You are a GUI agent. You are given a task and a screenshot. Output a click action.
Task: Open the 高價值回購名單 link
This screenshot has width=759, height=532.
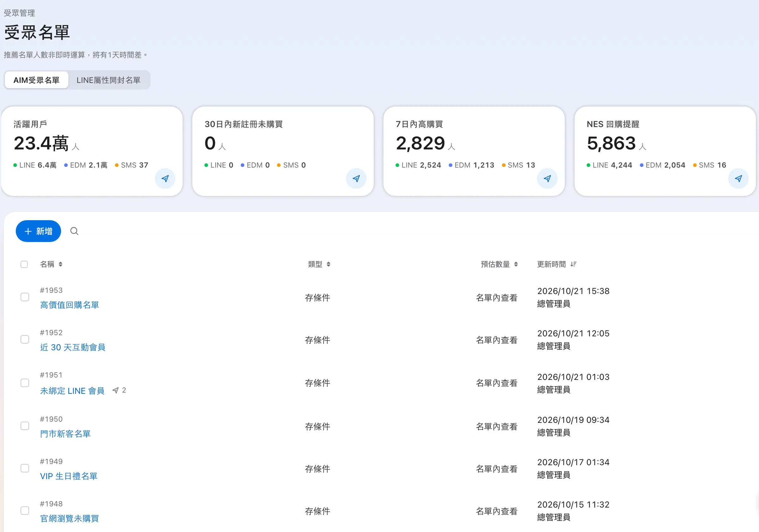tap(70, 305)
